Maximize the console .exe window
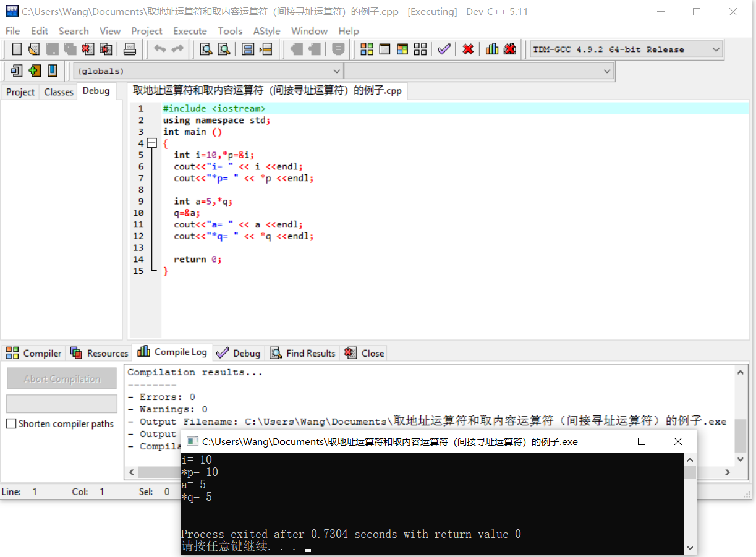The image size is (756, 557). click(642, 441)
